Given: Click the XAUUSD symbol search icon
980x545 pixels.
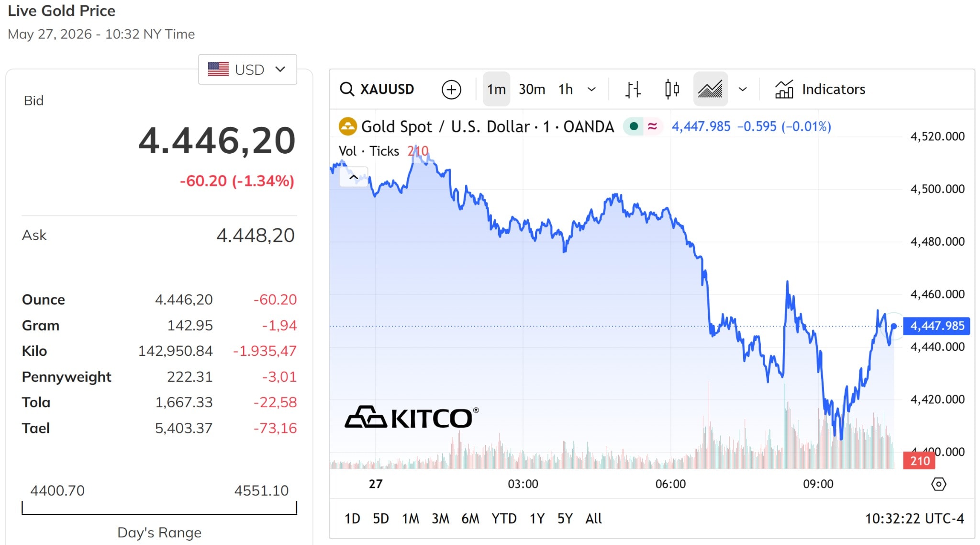Looking at the screenshot, I should [346, 89].
